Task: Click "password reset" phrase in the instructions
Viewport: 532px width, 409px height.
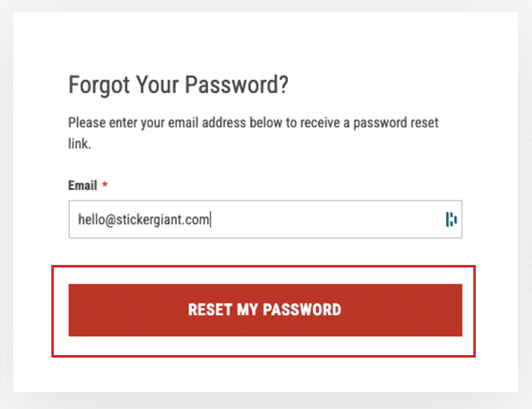Action: click(x=396, y=123)
